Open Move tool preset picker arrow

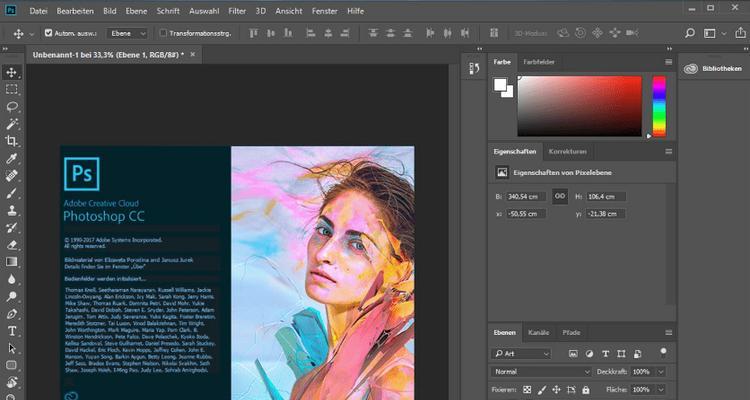coord(32,34)
